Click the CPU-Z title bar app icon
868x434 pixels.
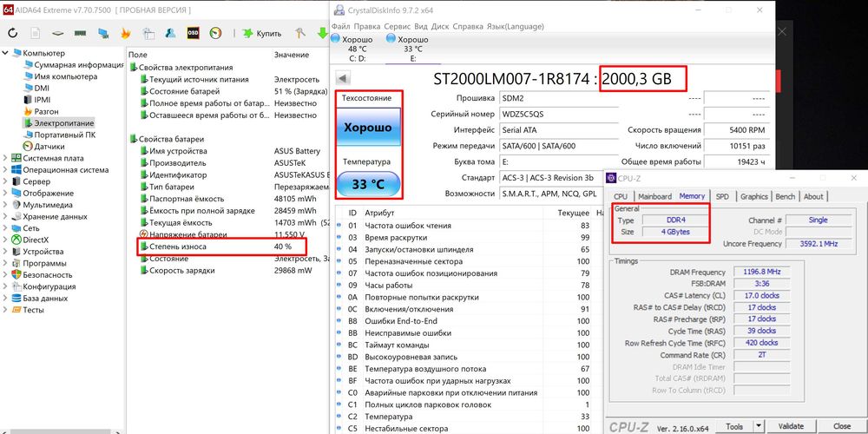[611, 178]
